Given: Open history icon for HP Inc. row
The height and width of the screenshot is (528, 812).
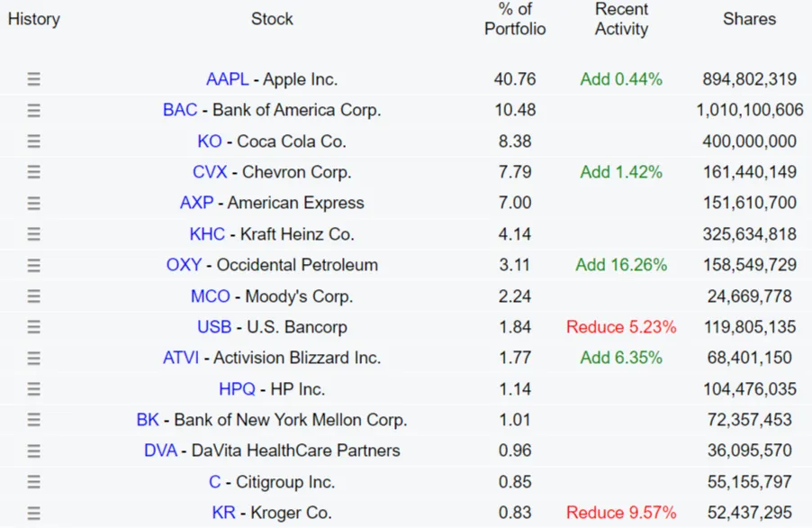Looking at the screenshot, I should point(33,389).
